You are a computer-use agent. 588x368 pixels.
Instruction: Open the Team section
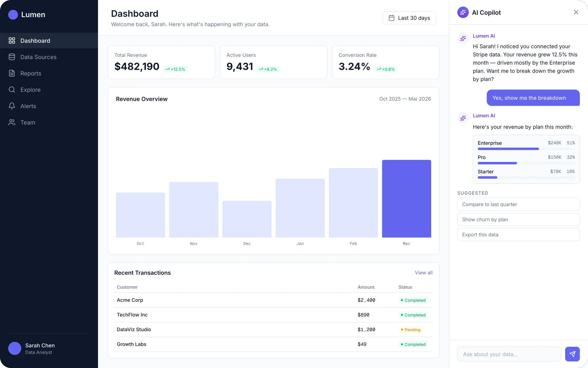point(49,122)
